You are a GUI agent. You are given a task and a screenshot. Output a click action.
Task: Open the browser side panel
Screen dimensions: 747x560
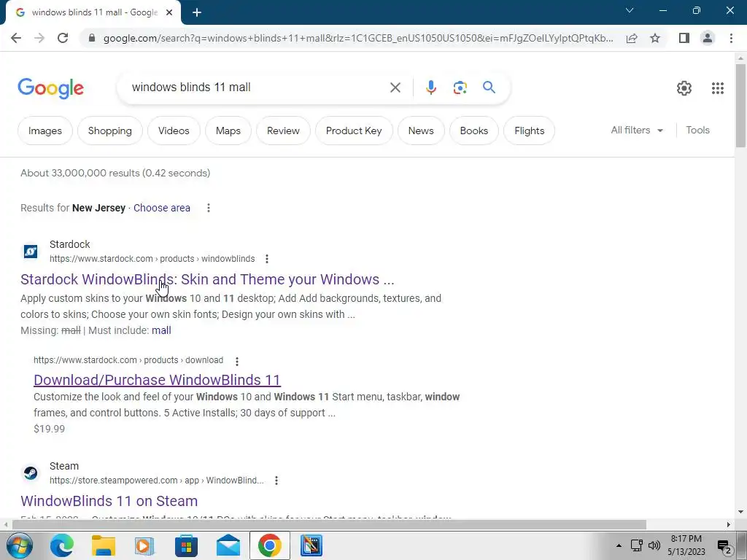click(x=684, y=38)
